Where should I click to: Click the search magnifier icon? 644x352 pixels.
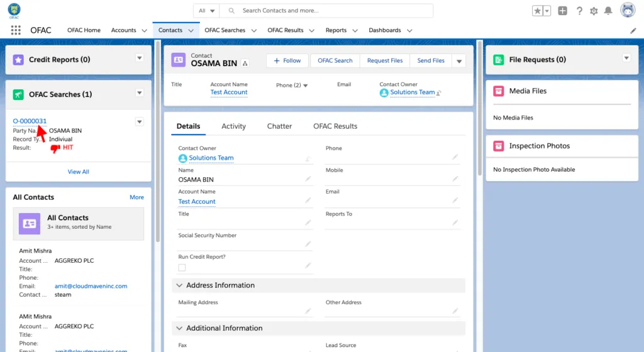pyautogui.click(x=231, y=11)
